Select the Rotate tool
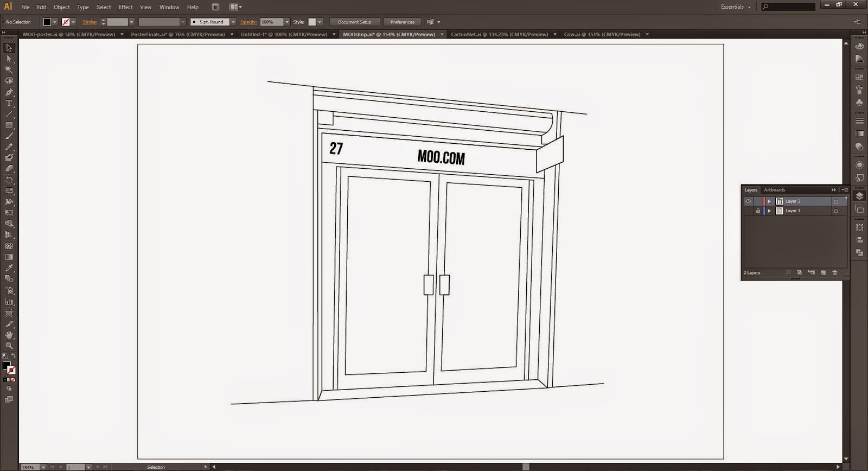Screen dimensions: 868x471 [x=9, y=180]
